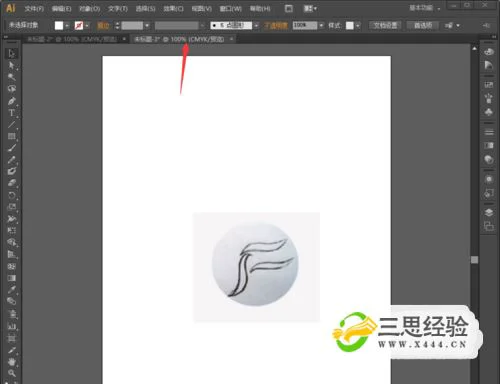Image resolution: width=500 pixels, height=384 pixels.
Task: Select the Type tool
Action: (11, 113)
